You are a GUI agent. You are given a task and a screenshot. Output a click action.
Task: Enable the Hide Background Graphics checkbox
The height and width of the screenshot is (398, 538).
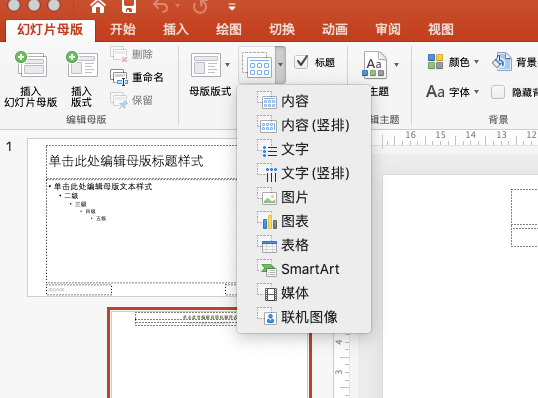pos(498,92)
